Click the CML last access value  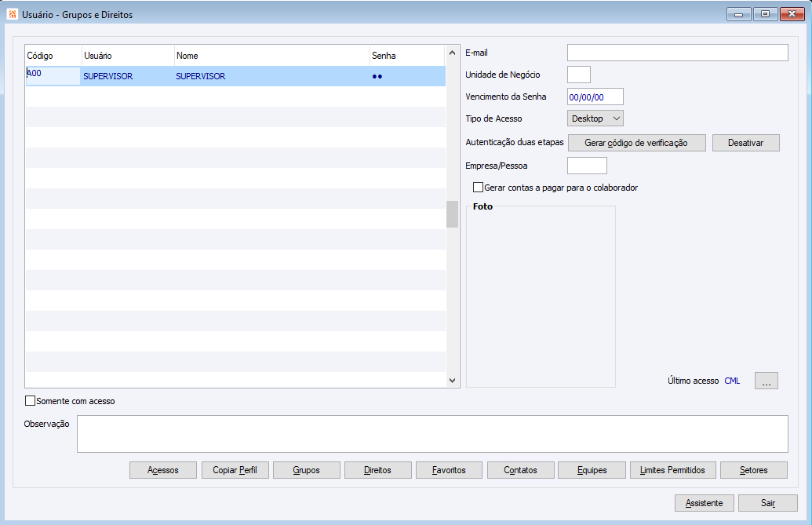click(732, 381)
